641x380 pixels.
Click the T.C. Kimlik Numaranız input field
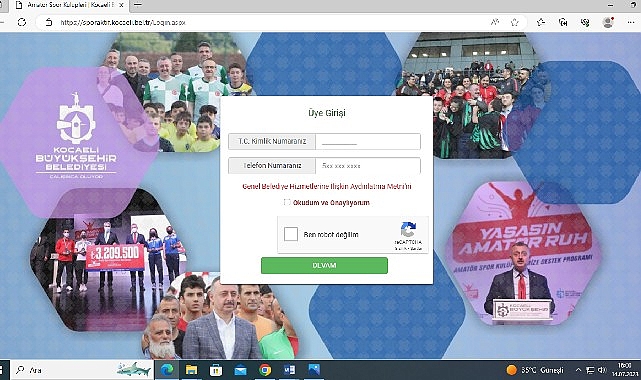(368, 141)
